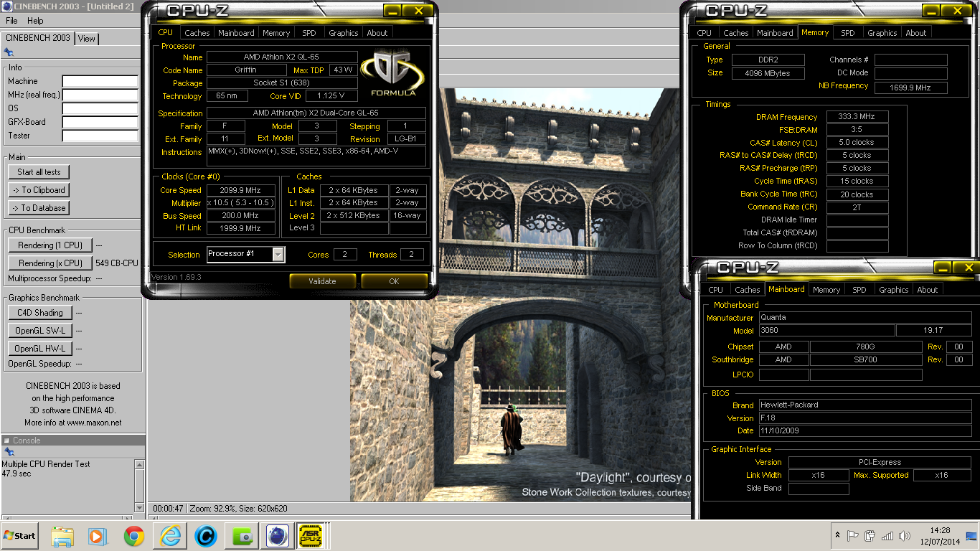Image resolution: width=980 pixels, height=551 pixels.
Task: Click the To Database button
Action: coord(39,208)
